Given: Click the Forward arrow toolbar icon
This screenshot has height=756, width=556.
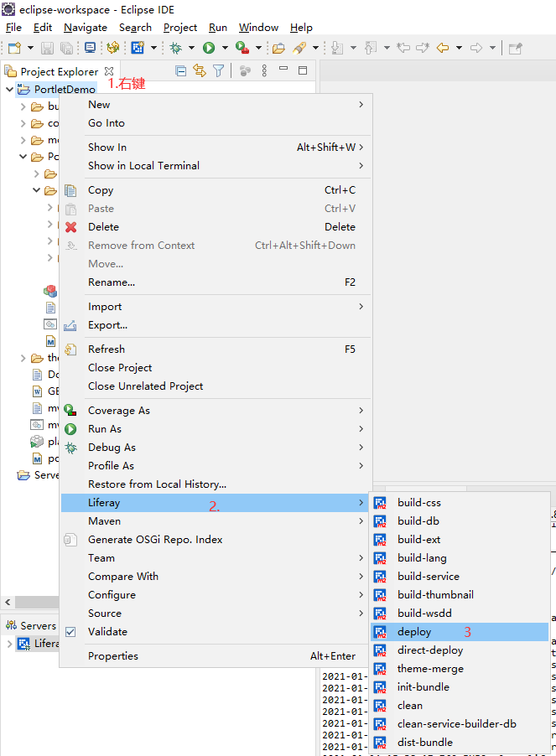Looking at the screenshot, I should [x=476, y=48].
